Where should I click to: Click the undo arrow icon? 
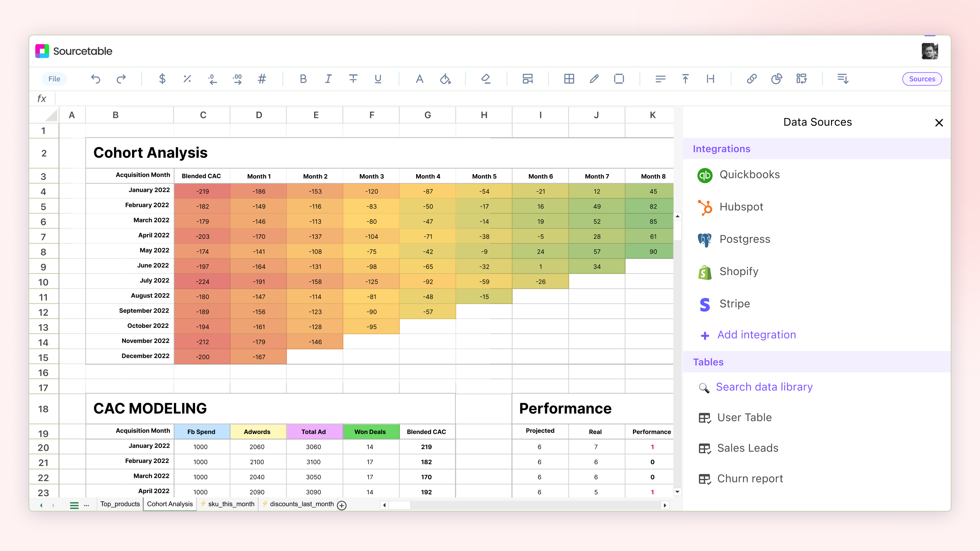point(96,79)
